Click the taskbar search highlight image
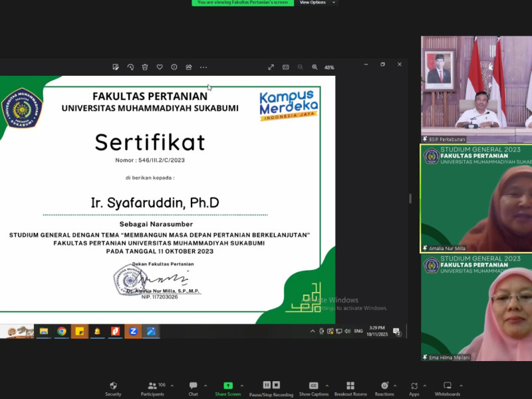 (x=17, y=331)
